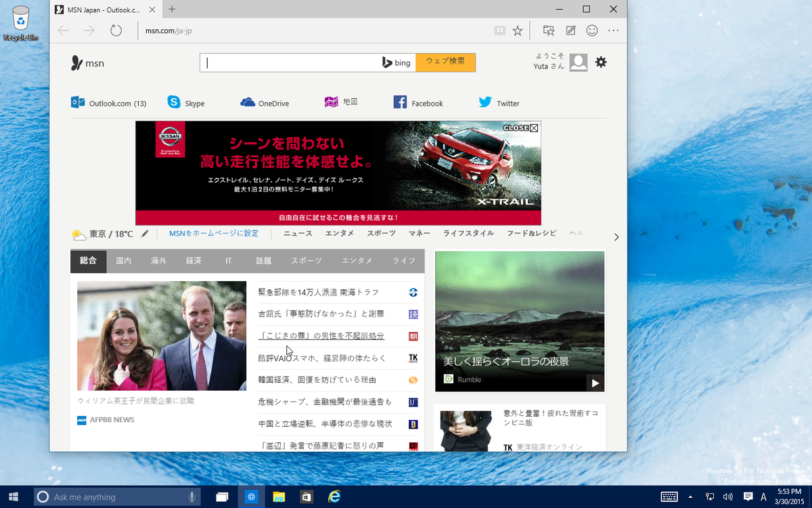Open a new browser tab

172,9
